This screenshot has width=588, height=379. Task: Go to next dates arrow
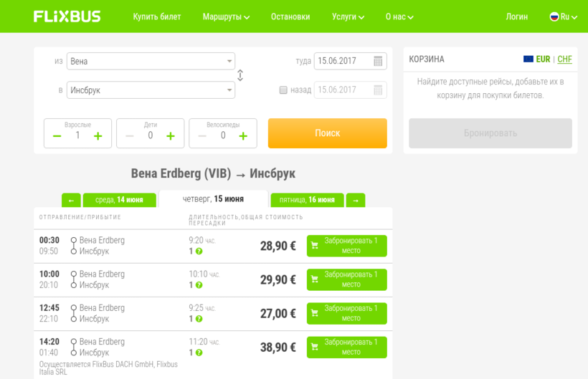pyautogui.click(x=355, y=200)
